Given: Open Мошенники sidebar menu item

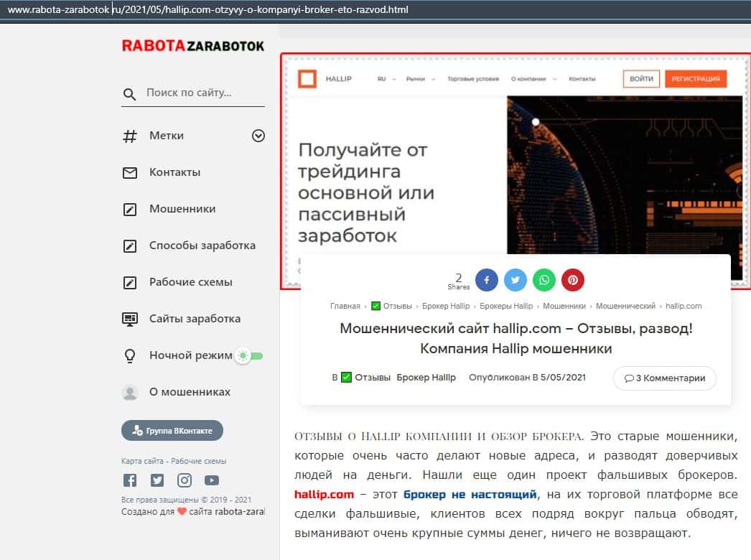Looking at the screenshot, I should point(182,209).
